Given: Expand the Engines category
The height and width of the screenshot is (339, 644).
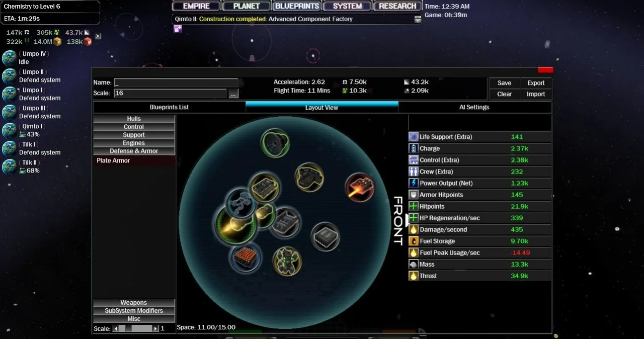Looking at the screenshot, I should (134, 143).
